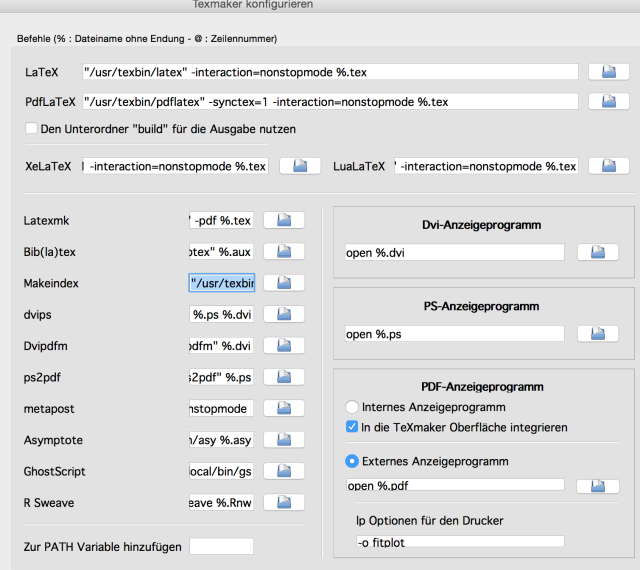Click the R Sweave command field
The height and width of the screenshot is (570, 640).
click(x=221, y=502)
